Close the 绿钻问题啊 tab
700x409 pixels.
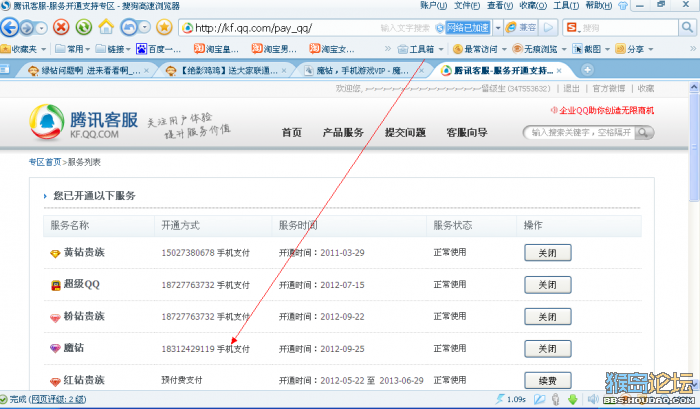146,71
